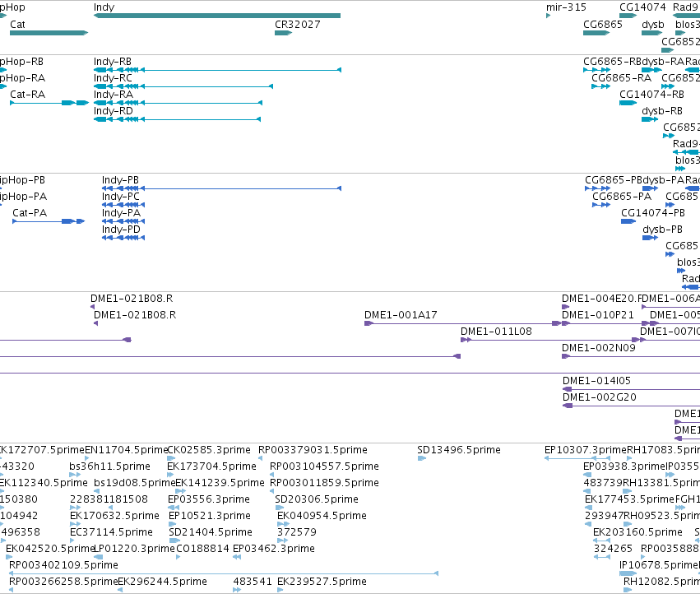Select the EK040954.5prime EST label

click(322, 516)
